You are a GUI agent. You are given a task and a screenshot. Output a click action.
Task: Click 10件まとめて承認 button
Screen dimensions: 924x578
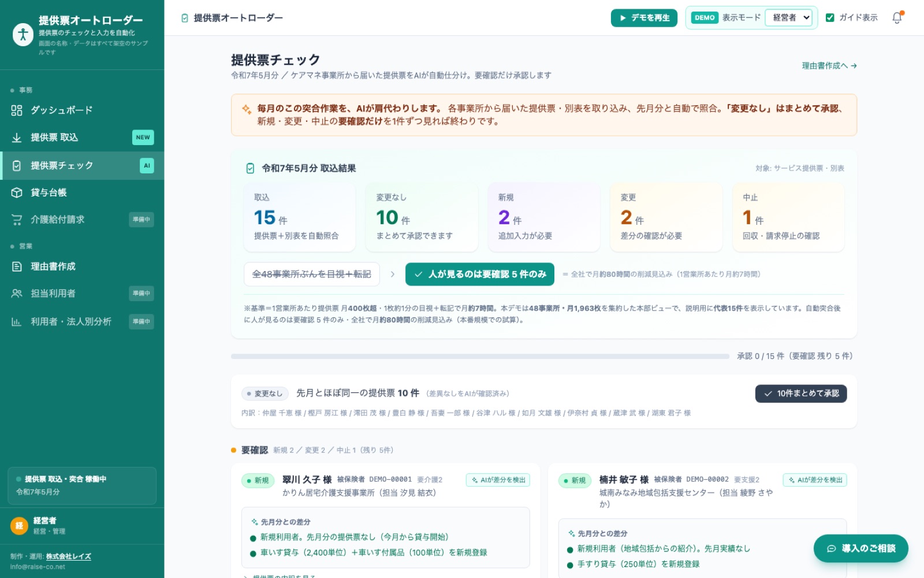[801, 394]
